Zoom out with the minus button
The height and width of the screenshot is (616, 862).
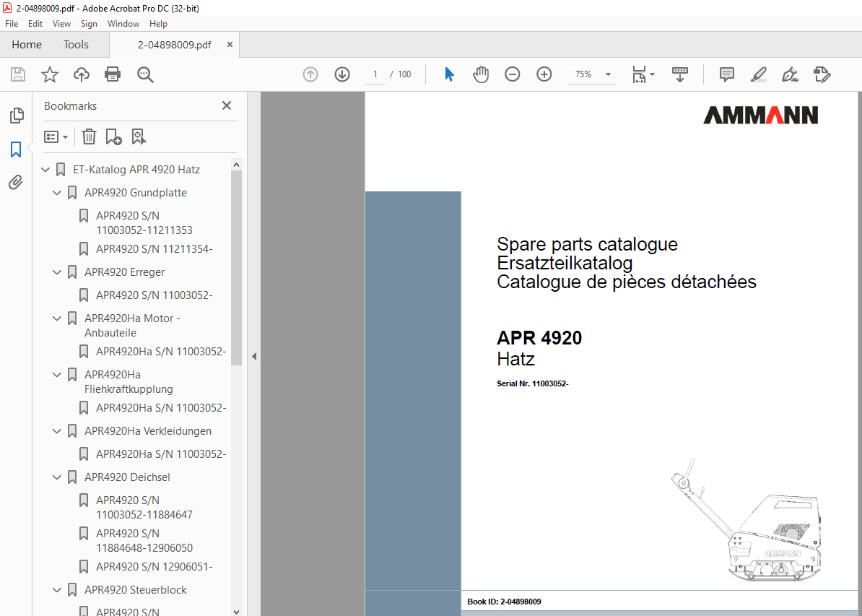[x=512, y=74]
